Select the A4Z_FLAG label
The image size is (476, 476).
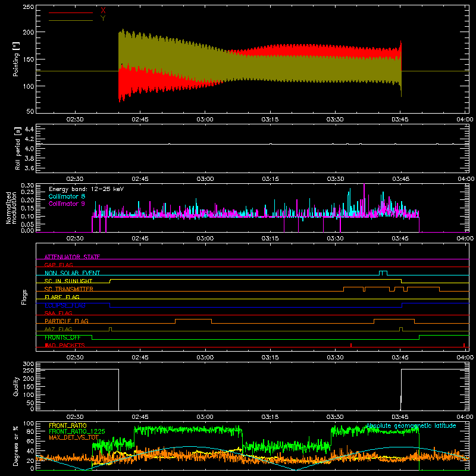point(58,329)
